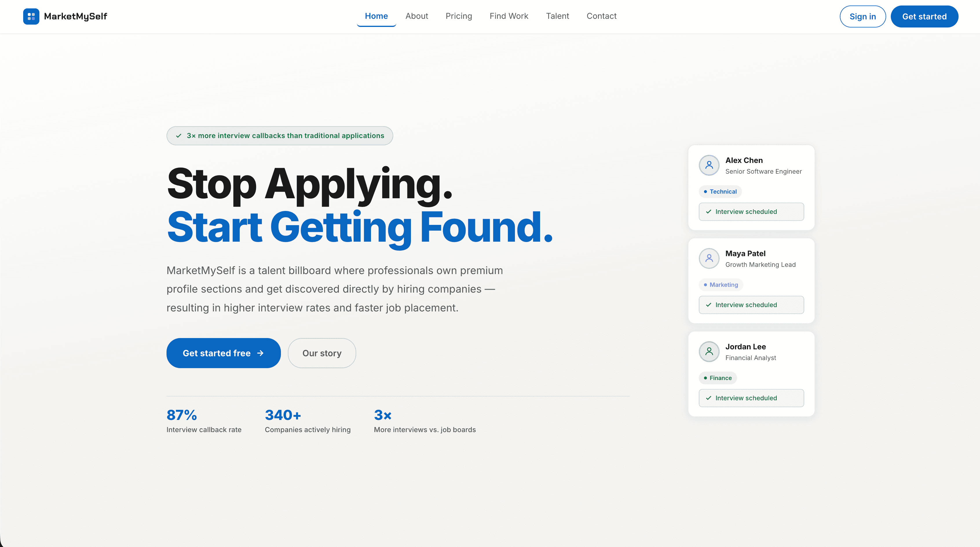The width and height of the screenshot is (980, 547).
Task: Open the Talent nav item
Action: pos(557,16)
